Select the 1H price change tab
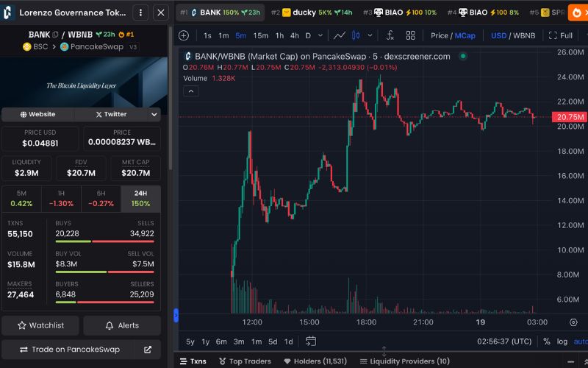The height and width of the screenshot is (368, 588). pyautogui.click(x=61, y=199)
